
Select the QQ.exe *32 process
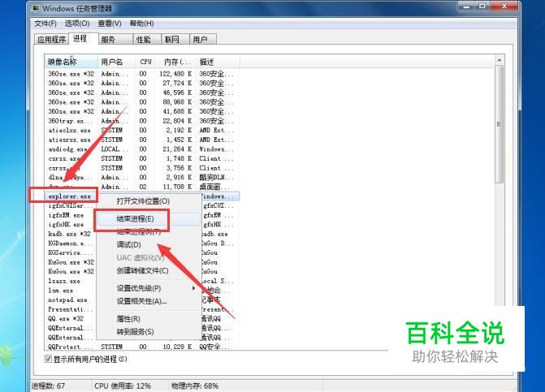pos(66,318)
